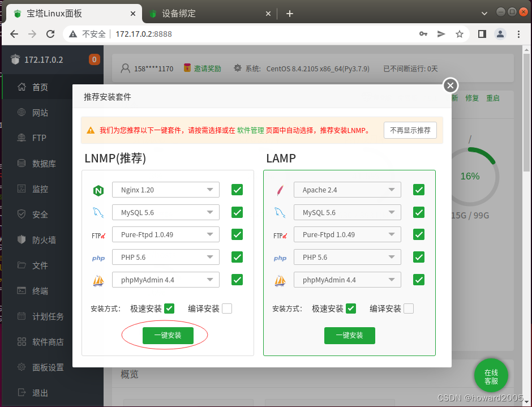
Task: Click 不再显示推荐 button
Action: (410, 130)
